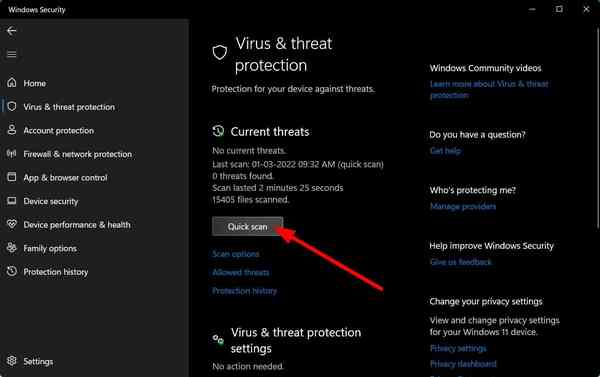This screenshot has width=600, height=377.
Task: Click the back arrow icon
Action: 11,31
